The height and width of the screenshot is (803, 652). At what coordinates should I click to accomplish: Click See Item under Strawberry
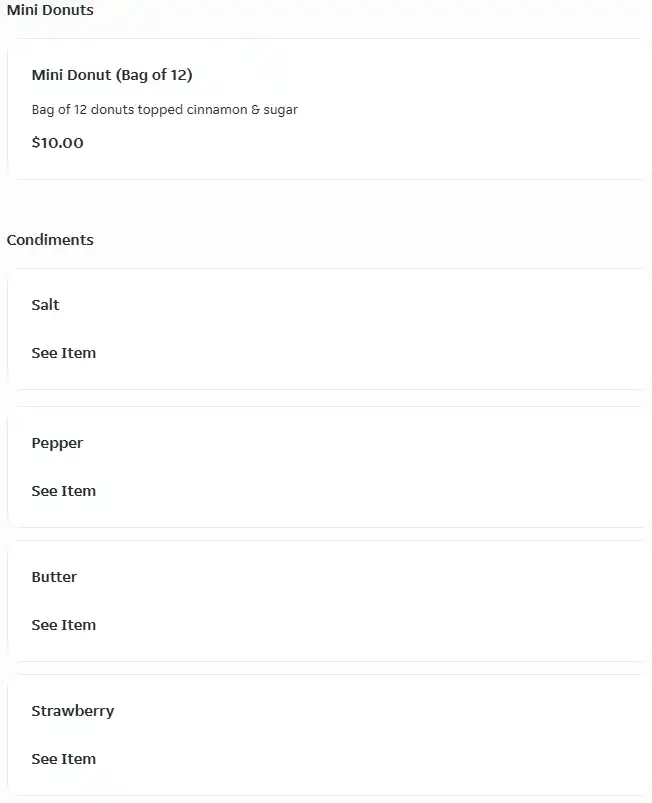pyautogui.click(x=63, y=758)
